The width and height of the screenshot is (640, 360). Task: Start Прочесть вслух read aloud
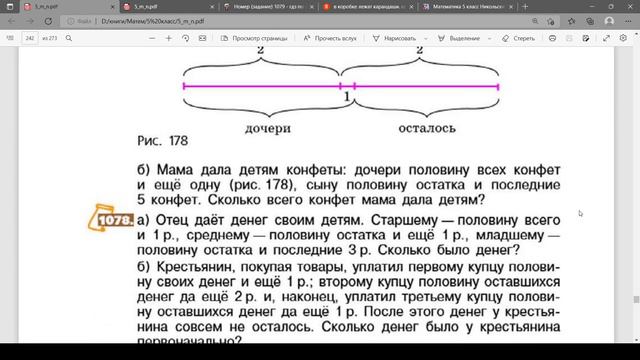330,38
